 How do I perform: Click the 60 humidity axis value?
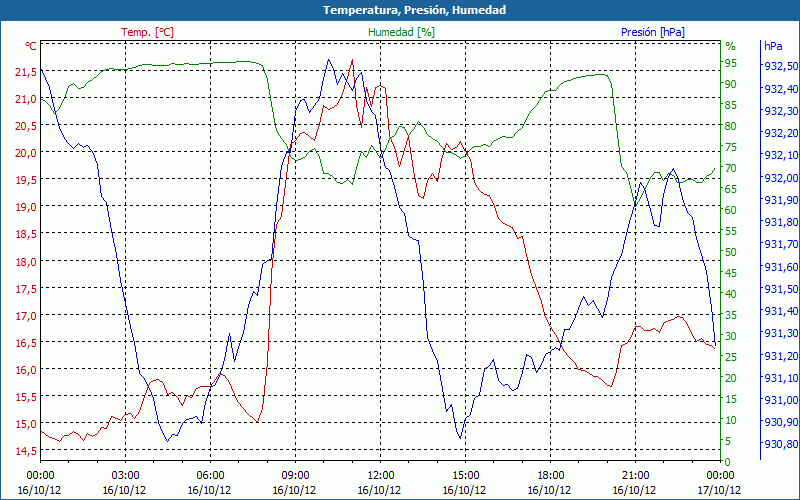coord(731,210)
